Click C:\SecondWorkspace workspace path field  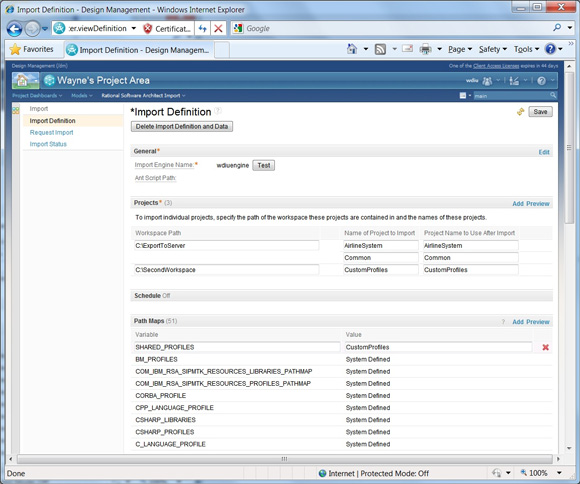coord(226,270)
